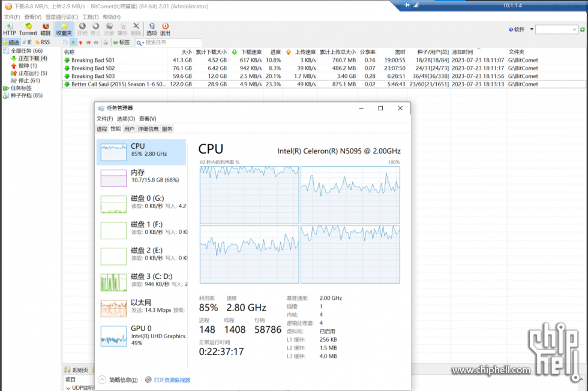
Task: Toggle the green downloading filter icon
Action: [x=73, y=43]
